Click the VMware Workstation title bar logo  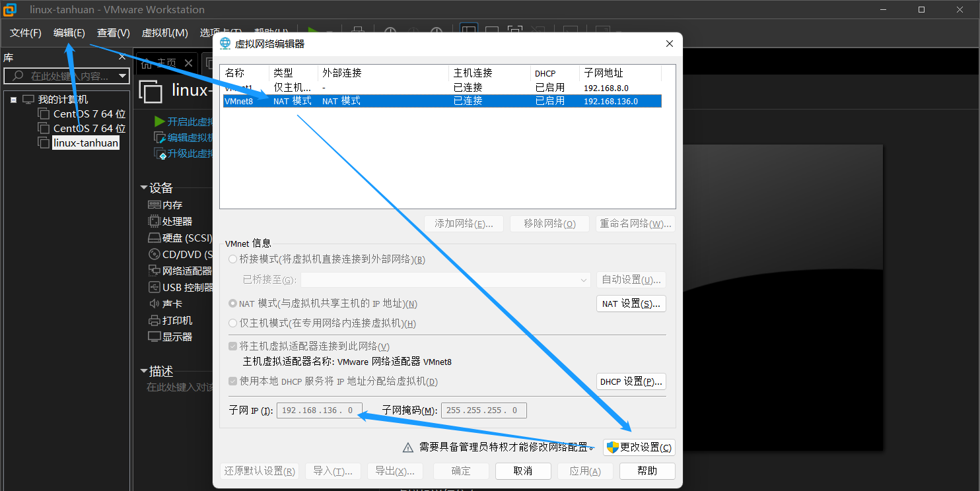(10, 10)
